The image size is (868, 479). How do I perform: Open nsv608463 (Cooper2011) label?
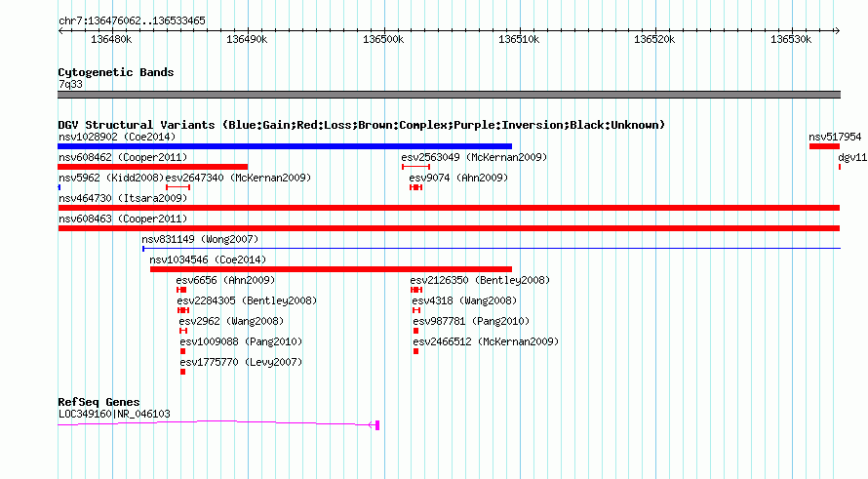point(123,219)
